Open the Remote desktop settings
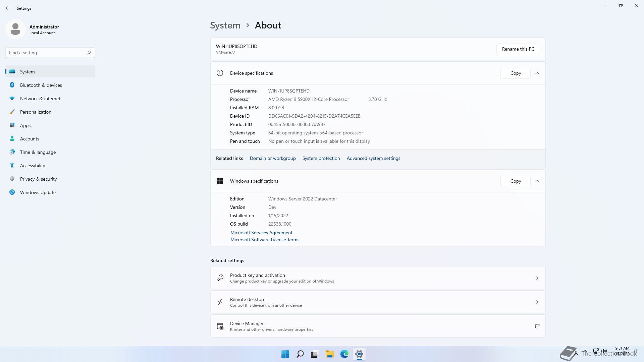Image resolution: width=644 pixels, height=362 pixels. (x=378, y=302)
